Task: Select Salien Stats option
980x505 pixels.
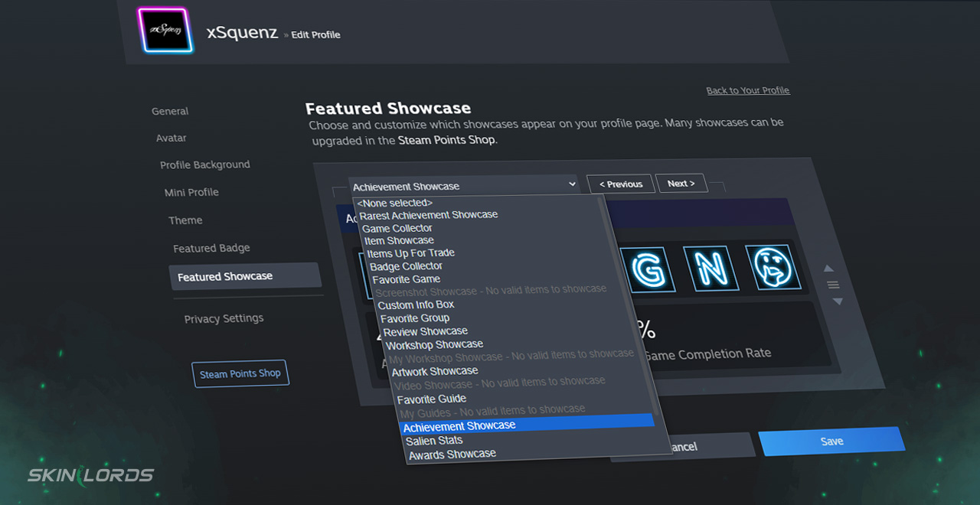Action: pyautogui.click(x=434, y=441)
